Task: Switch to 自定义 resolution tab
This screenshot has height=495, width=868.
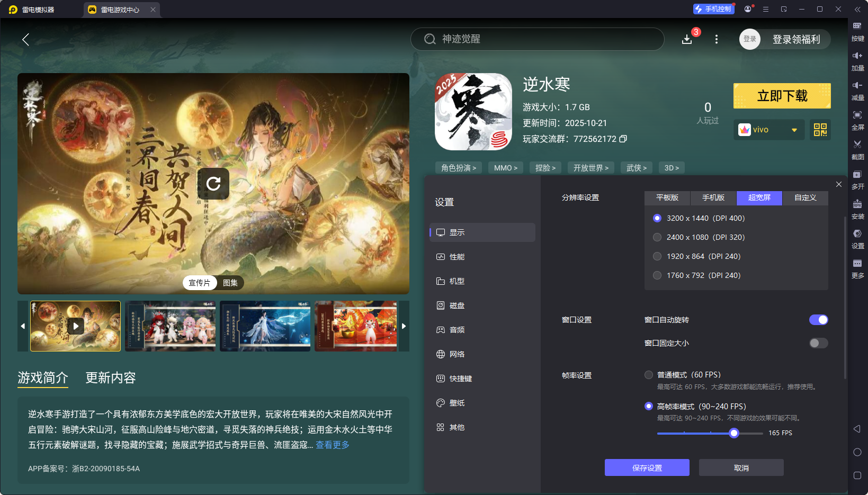Action: 806,197
